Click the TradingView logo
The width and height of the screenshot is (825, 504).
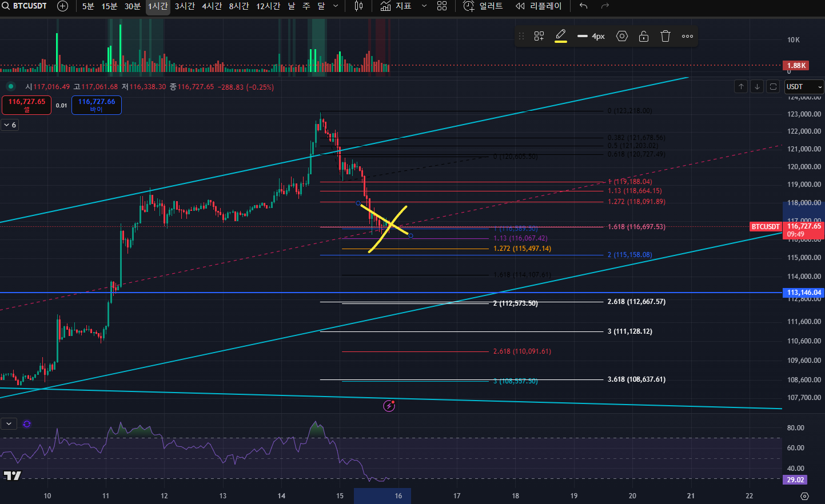pyautogui.click(x=12, y=475)
